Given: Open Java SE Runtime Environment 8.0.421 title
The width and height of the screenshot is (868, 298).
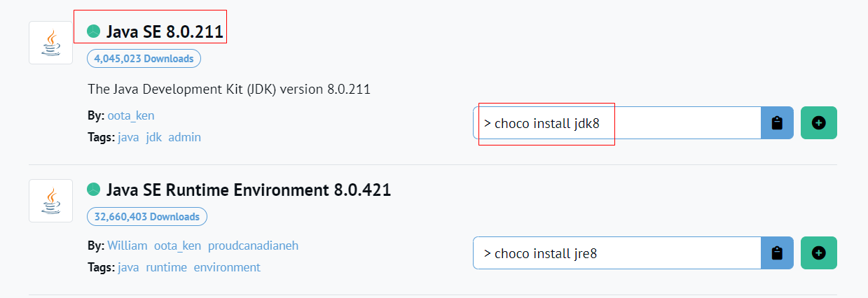Looking at the screenshot, I should click(x=249, y=190).
